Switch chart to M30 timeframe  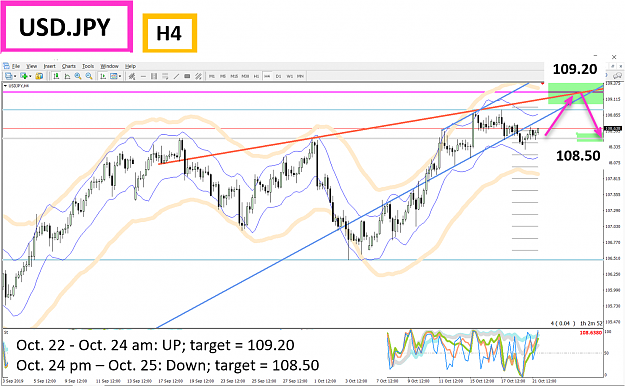245,76
